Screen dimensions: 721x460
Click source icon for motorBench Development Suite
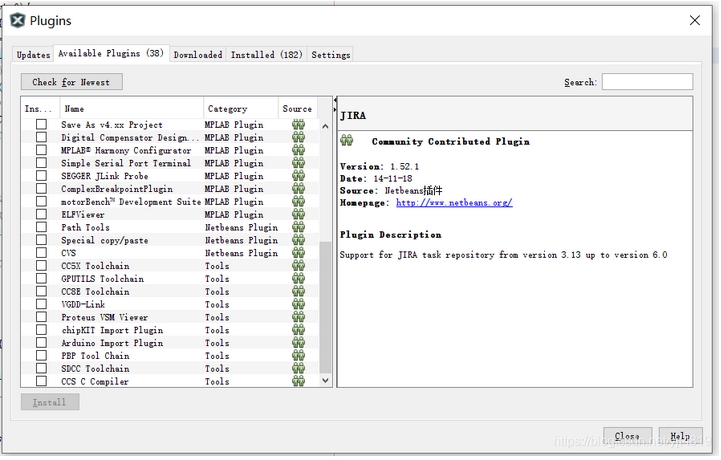pyautogui.click(x=298, y=202)
